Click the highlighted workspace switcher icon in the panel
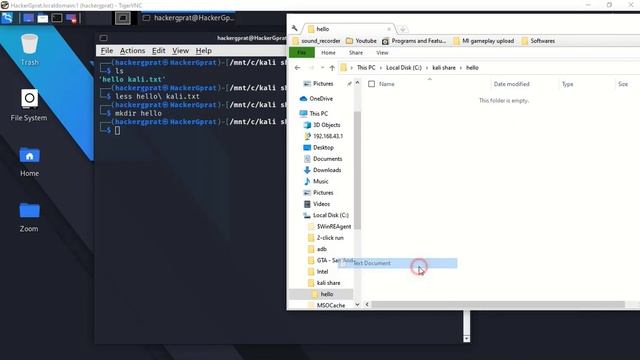 122,18
